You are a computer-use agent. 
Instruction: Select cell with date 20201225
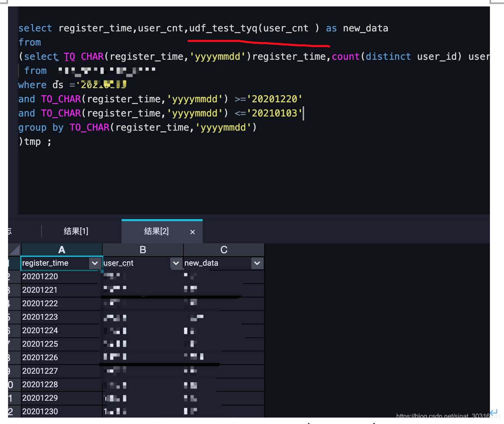pyautogui.click(x=61, y=344)
